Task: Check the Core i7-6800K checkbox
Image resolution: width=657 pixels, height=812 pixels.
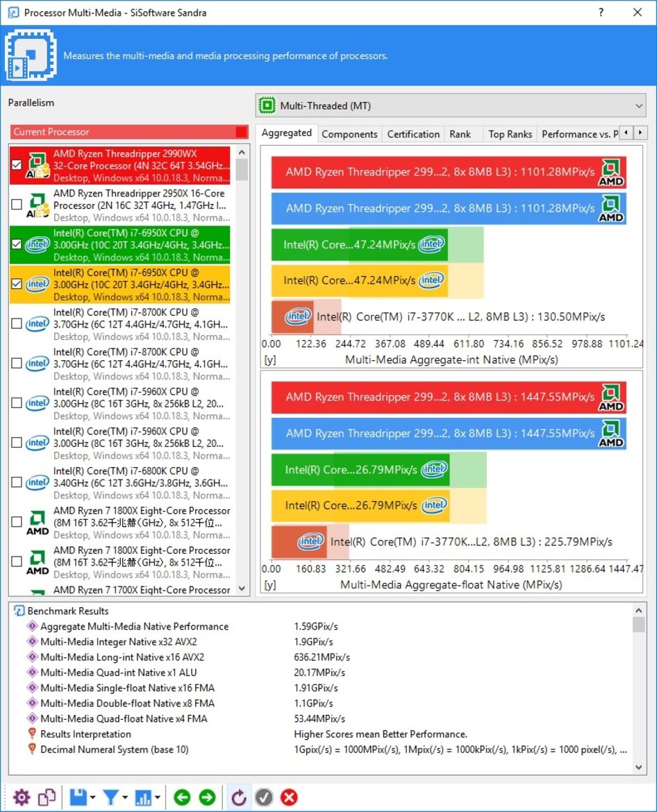Action: (17, 482)
